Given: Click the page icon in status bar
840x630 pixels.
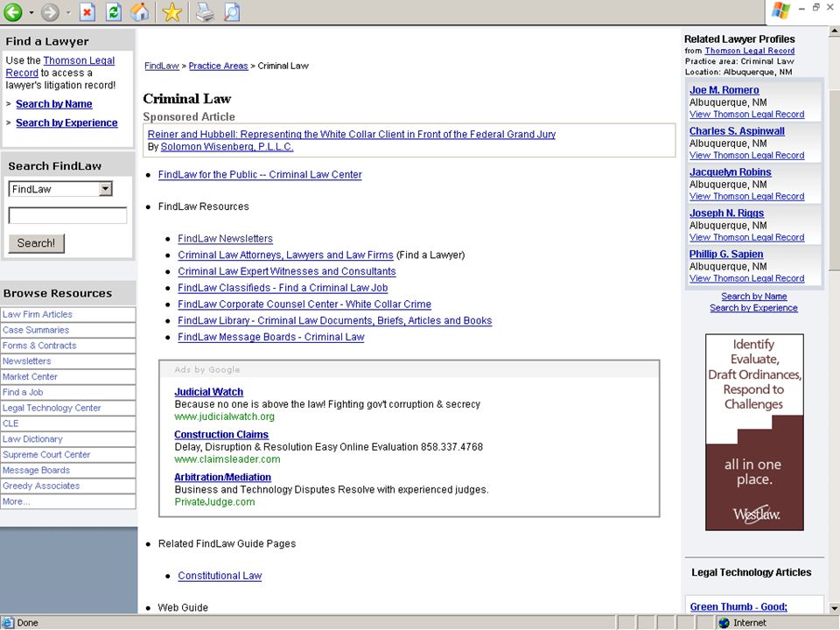Looking at the screenshot, I should click(x=8, y=622).
